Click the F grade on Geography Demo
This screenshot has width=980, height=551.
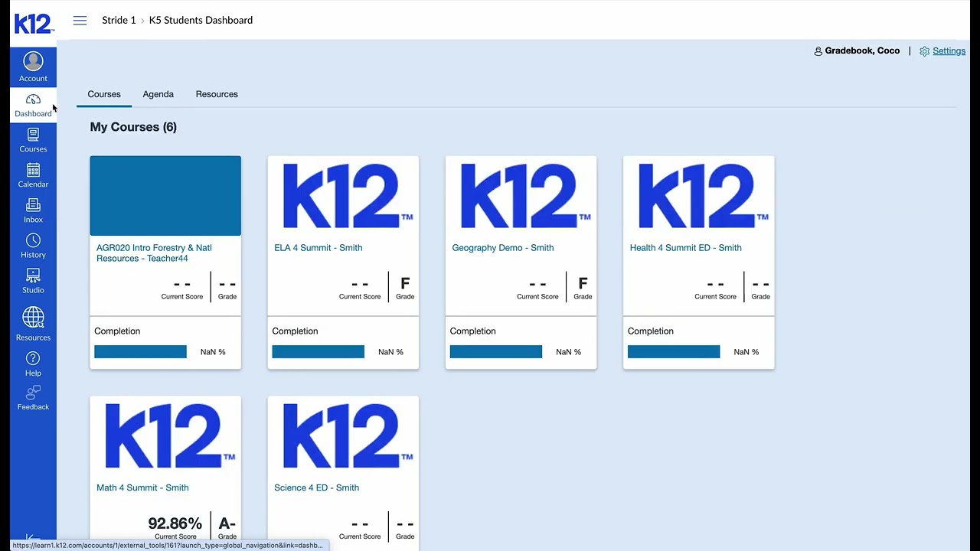click(x=583, y=284)
